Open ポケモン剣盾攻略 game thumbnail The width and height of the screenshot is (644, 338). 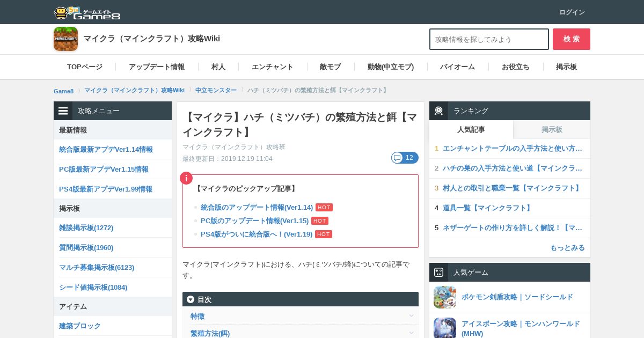(445, 297)
